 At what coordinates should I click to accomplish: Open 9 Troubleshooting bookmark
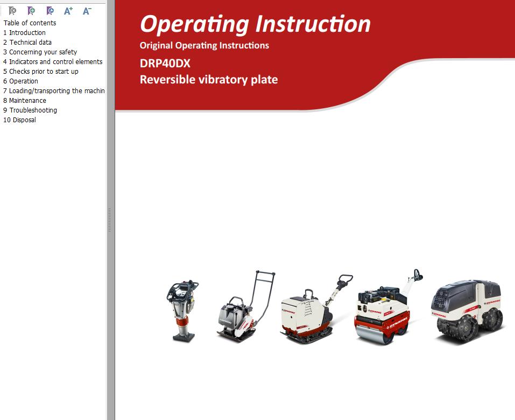[x=30, y=110]
